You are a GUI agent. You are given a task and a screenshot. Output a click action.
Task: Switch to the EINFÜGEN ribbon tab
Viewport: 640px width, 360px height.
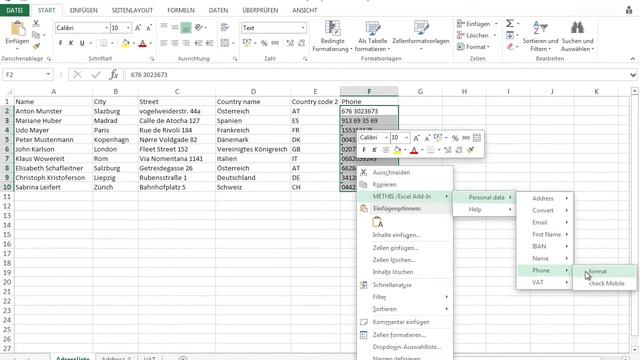coord(84,10)
